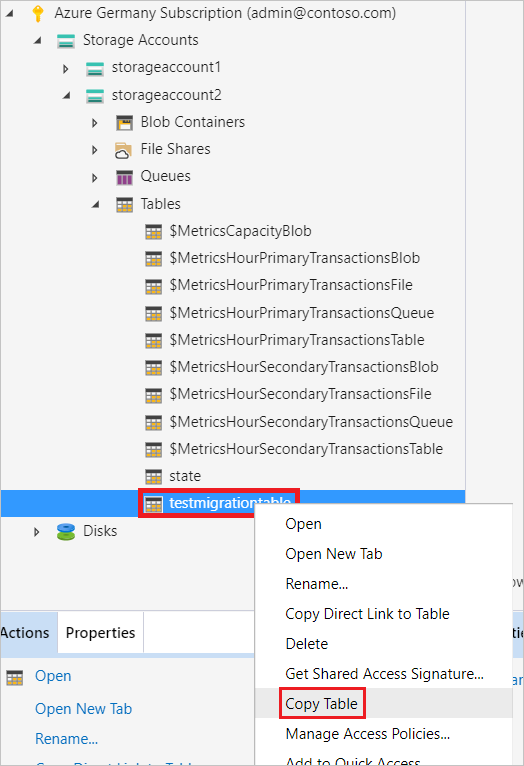
Task: Choose Open from context menu
Action: [383, 524]
